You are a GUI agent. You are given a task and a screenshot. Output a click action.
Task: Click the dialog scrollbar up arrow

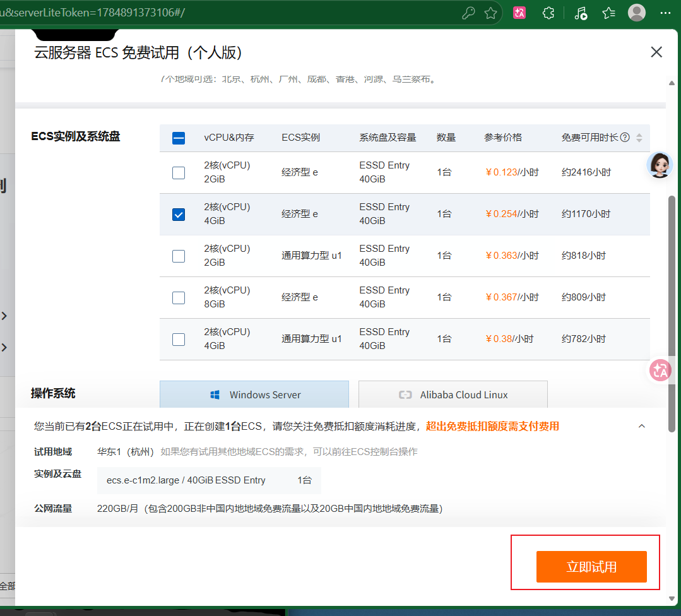(x=672, y=83)
